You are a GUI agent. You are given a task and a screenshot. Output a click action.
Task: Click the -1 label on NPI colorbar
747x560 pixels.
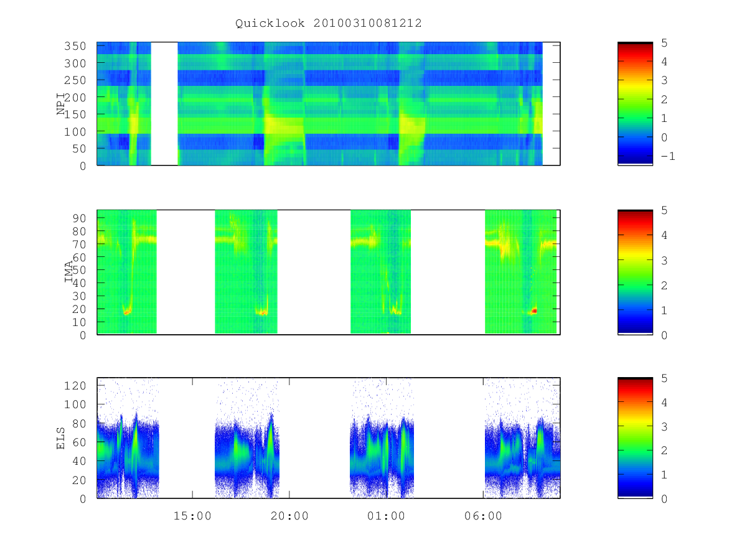coord(667,156)
